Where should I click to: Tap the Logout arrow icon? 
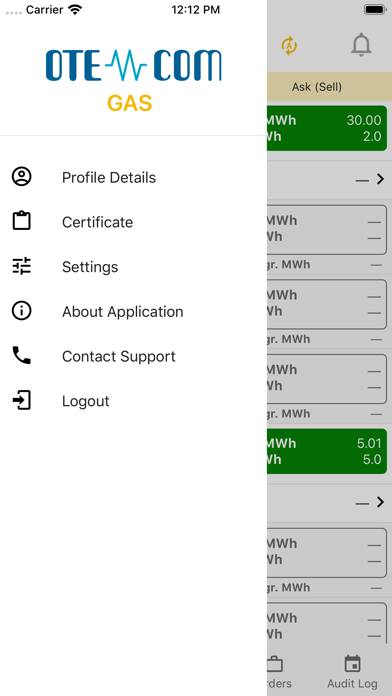21,400
